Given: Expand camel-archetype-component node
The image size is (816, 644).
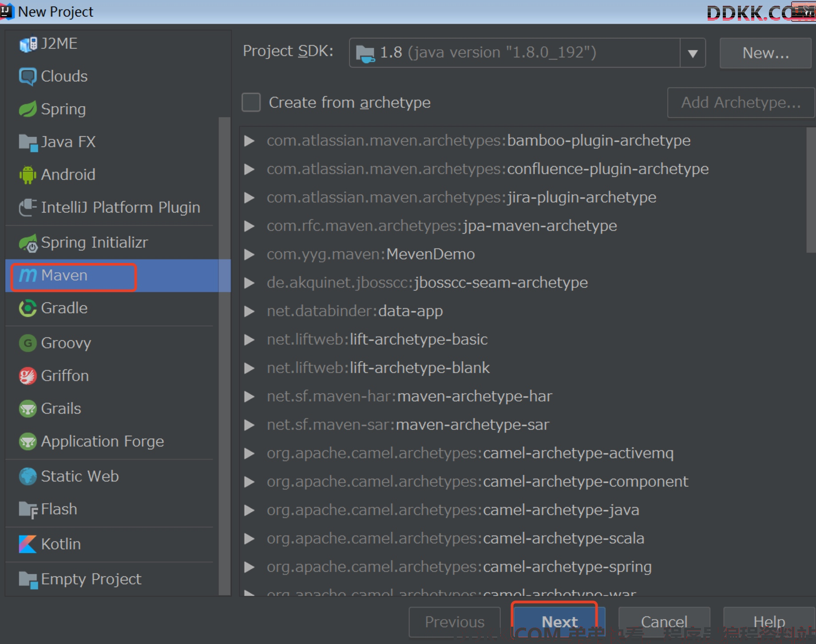Looking at the screenshot, I should click(250, 482).
